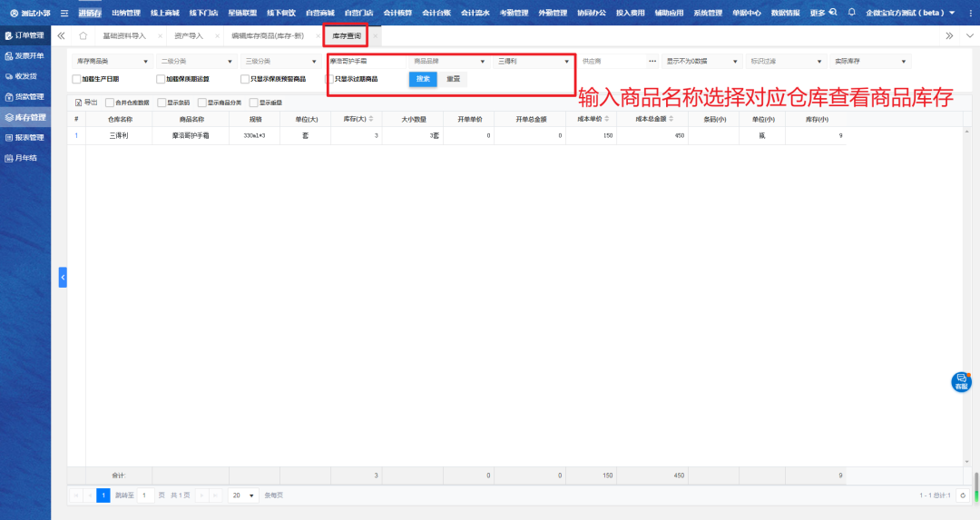Click the blue 搜索 search button
This screenshot has height=520, width=980.
point(422,79)
